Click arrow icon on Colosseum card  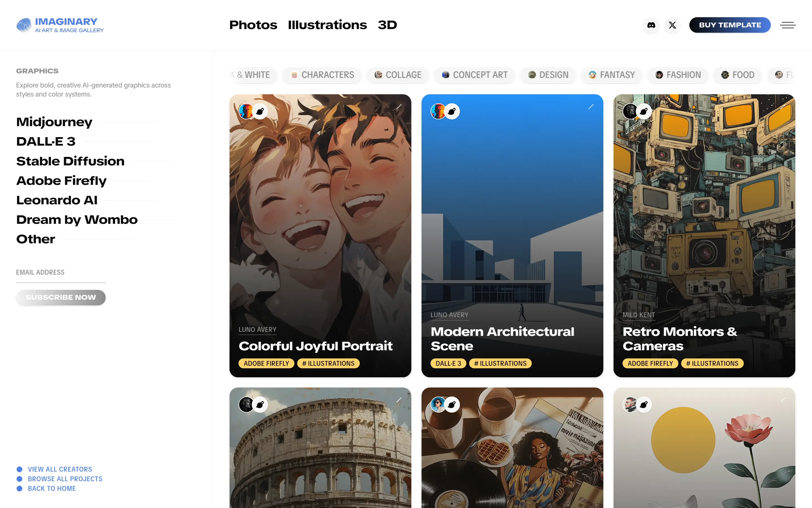tap(399, 400)
